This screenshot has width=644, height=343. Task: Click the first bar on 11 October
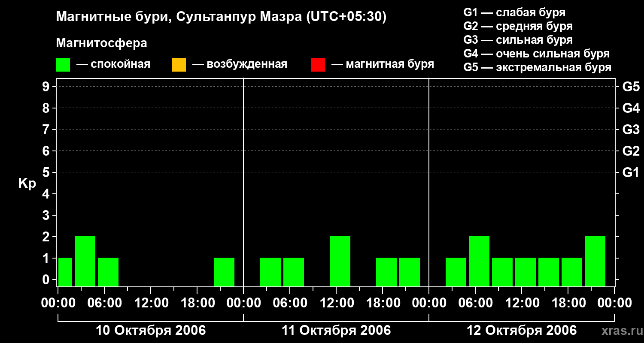pyautogui.click(x=270, y=272)
